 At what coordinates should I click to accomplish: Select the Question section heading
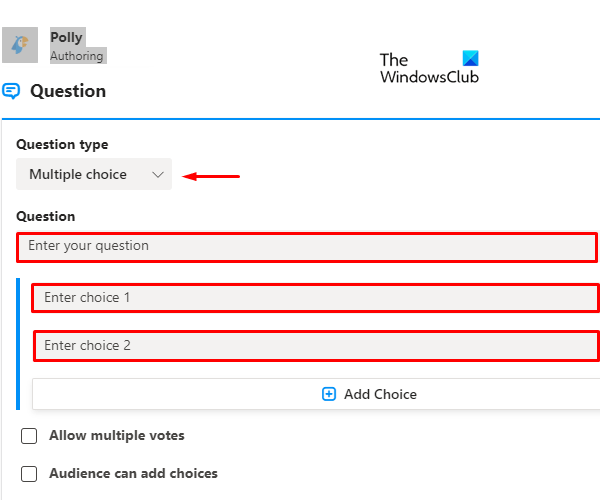click(68, 91)
